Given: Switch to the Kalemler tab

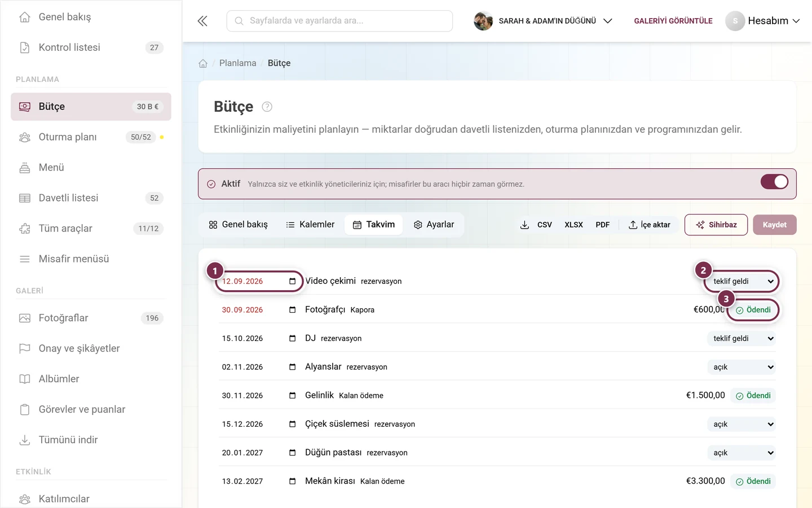Looking at the screenshot, I should (310, 225).
